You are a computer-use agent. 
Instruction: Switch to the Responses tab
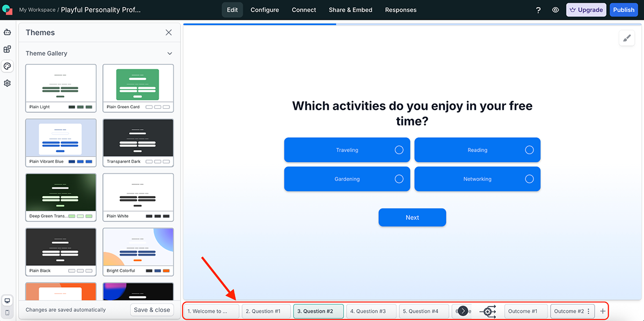tap(400, 10)
